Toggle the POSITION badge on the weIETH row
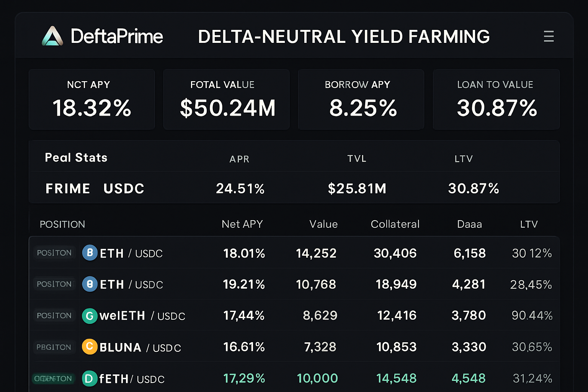The width and height of the screenshot is (588, 392). pyautogui.click(x=54, y=316)
